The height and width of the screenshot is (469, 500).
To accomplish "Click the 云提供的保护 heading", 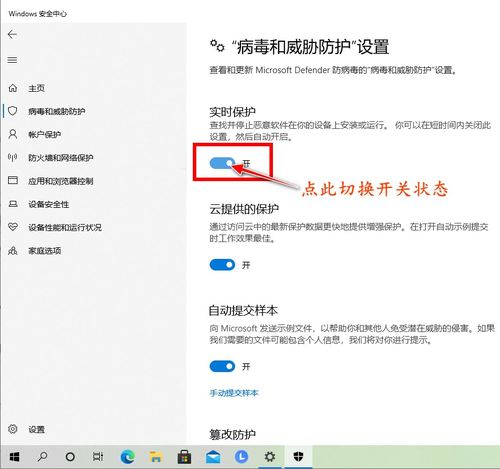I will click(x=244, y=209).
